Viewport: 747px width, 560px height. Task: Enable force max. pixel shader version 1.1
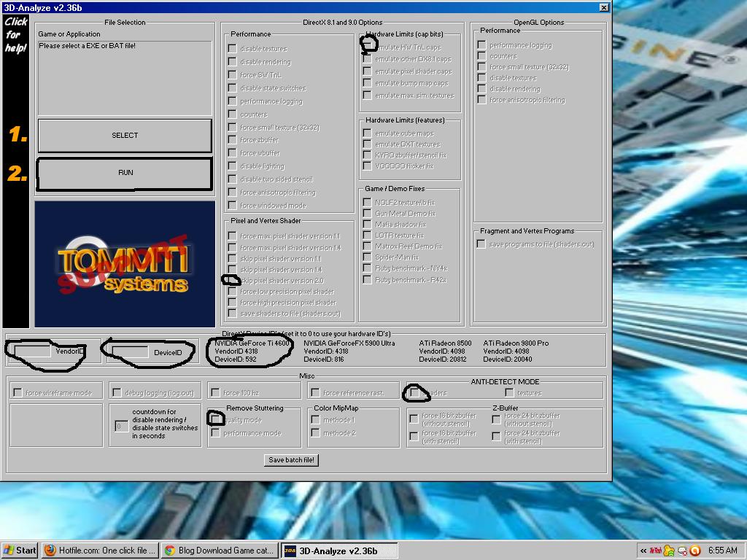233,236
